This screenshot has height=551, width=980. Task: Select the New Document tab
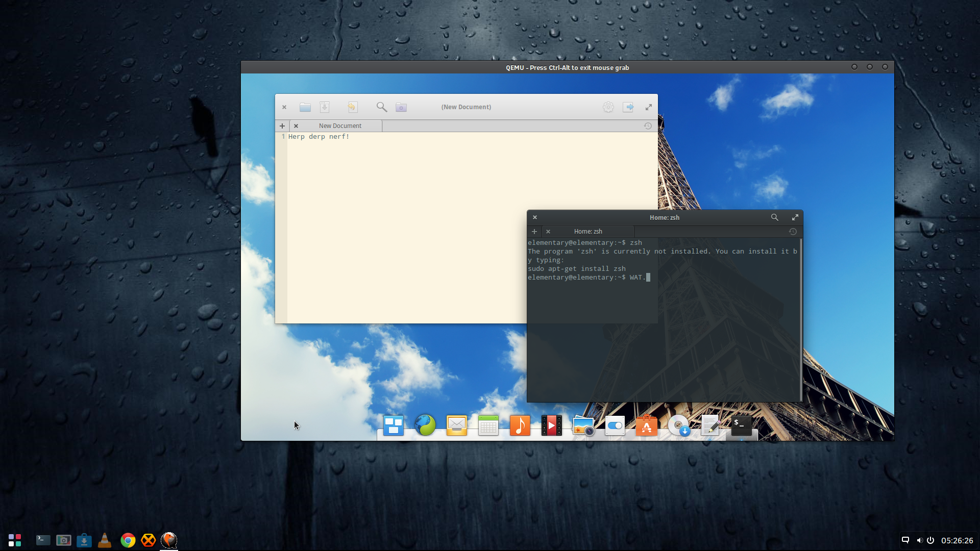click(340, 126)
